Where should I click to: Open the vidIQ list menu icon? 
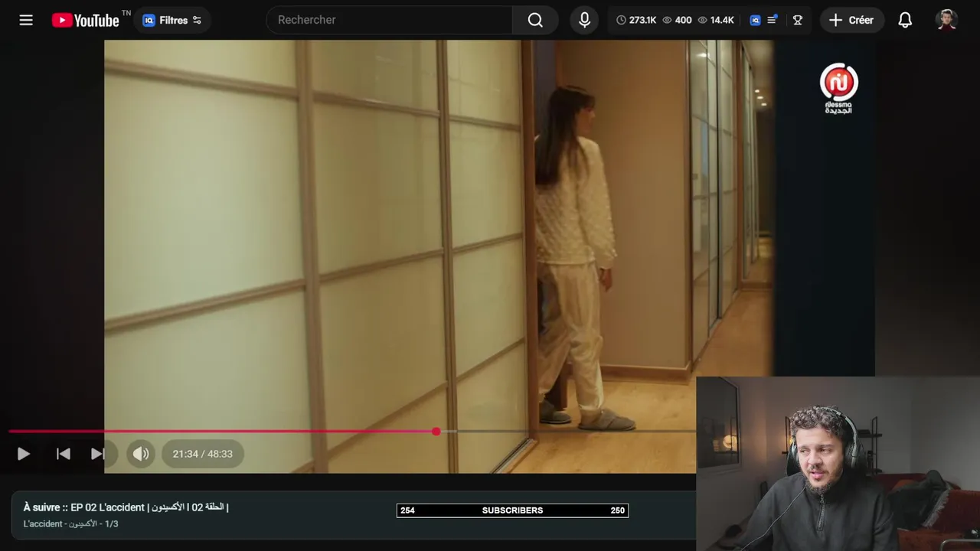click(x=773, y=20)
